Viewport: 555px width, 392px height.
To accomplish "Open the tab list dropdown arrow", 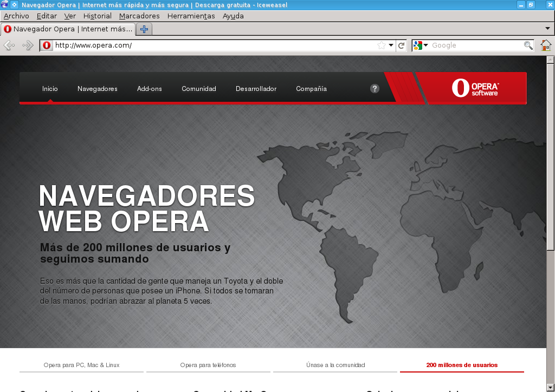I will coord(548,29).
